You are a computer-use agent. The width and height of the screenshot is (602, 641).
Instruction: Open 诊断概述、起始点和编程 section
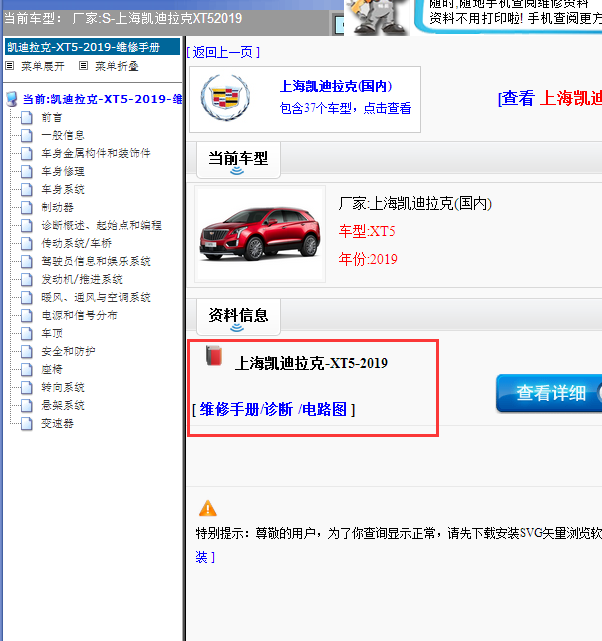[101, 226]
